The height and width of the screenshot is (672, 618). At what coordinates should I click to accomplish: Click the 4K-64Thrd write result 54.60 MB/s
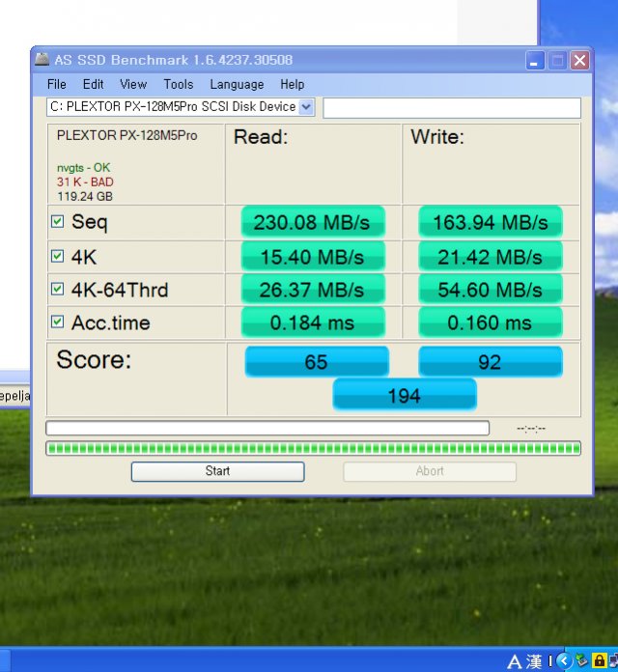491,290
